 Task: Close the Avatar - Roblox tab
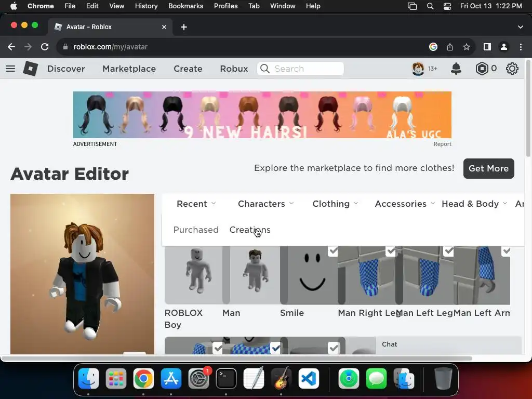164,27
